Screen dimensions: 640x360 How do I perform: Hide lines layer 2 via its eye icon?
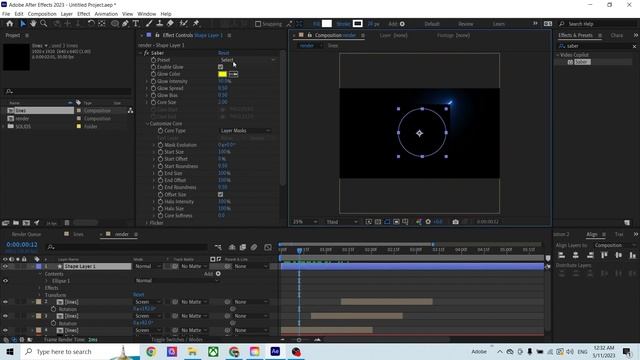[5, 302]
